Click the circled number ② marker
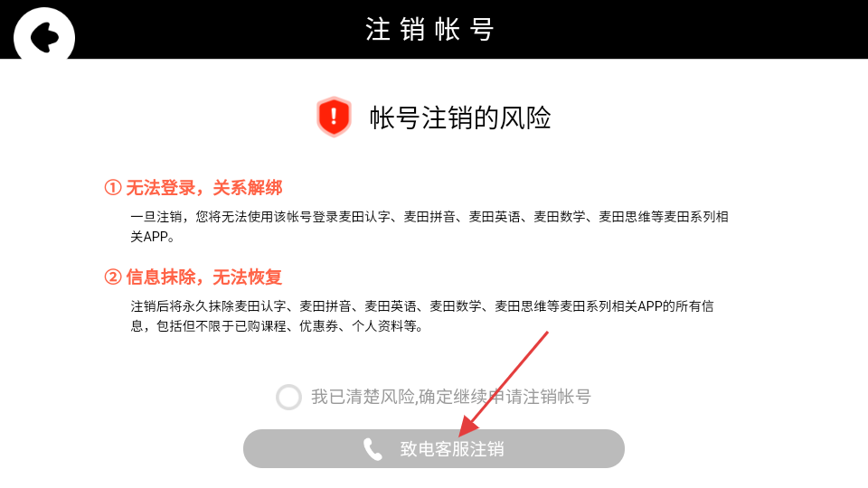The image size is (868, 488). click(x=113, y=277)
